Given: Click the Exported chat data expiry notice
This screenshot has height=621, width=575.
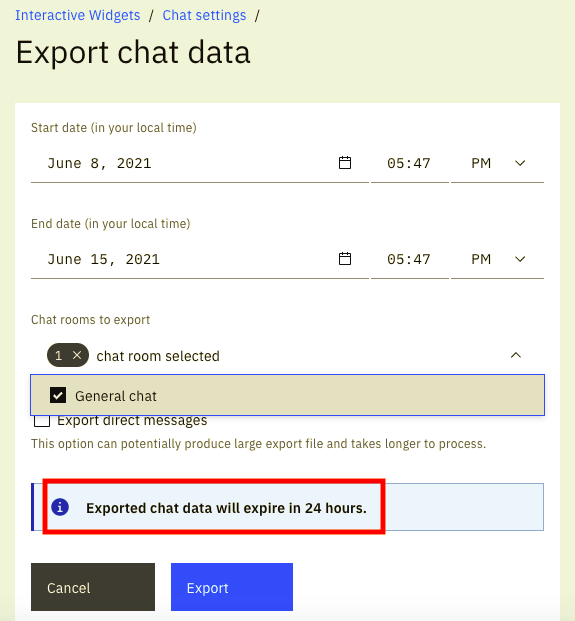Looking at the screenshot, I should pos(288,507).
